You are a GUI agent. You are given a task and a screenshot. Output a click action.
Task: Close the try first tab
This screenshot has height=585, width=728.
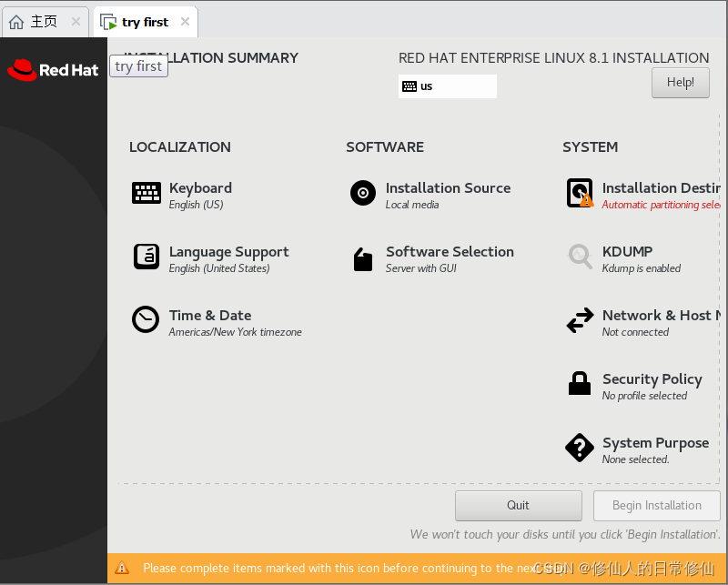pyautogui.click(x=186, y=21)
